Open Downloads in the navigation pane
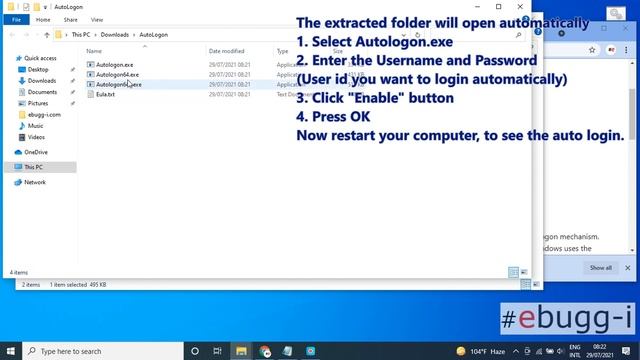Image resolution: width=640 pixels, height=360 pixels. (42, 81)
